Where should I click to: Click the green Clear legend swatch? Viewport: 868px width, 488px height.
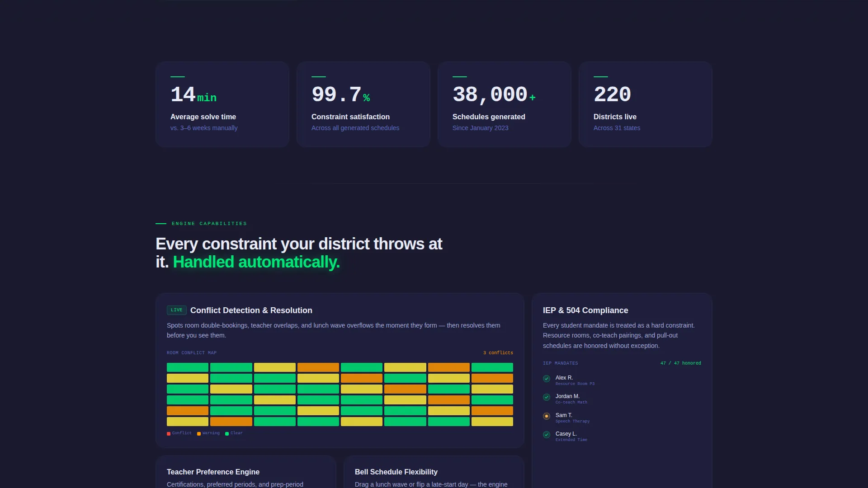227,434
